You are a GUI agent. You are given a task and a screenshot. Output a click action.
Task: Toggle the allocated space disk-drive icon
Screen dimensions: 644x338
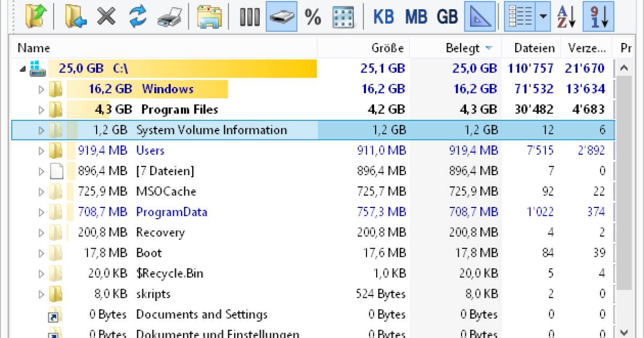coord(282,17)
